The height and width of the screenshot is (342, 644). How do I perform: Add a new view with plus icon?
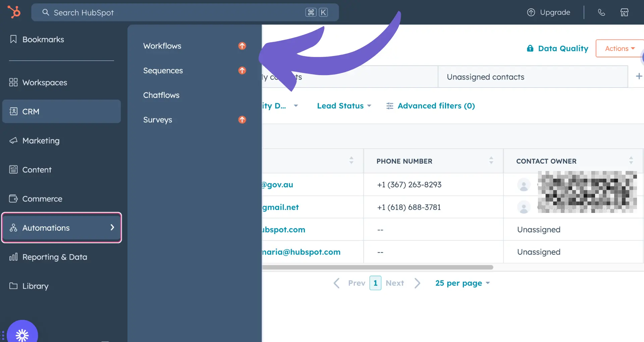point(639,76)
